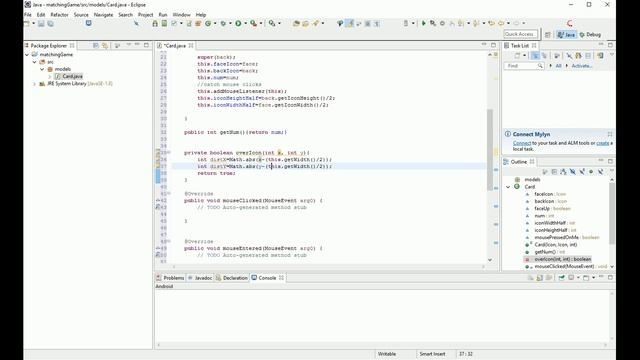Click the Save toolbar icon

click(x=41, y=24)
